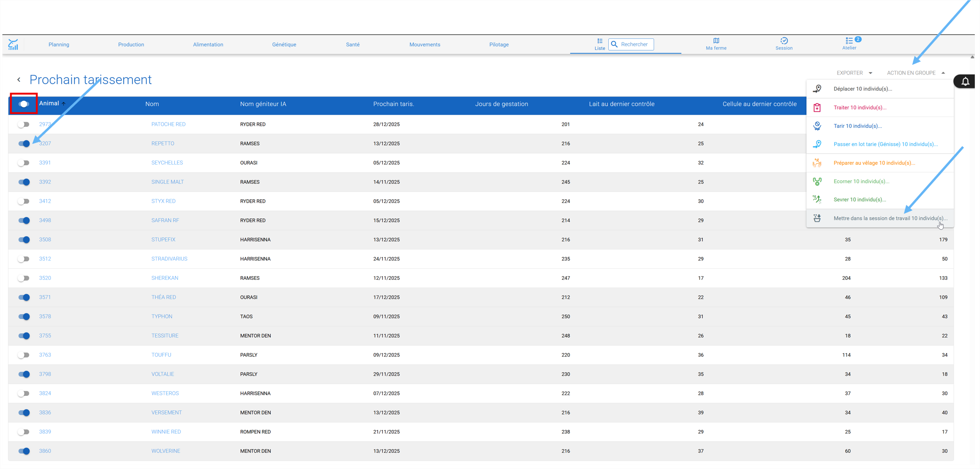
Task: Click the Préparer au vêlage icon
Action: pyautogui.click(x=818, y=163)
